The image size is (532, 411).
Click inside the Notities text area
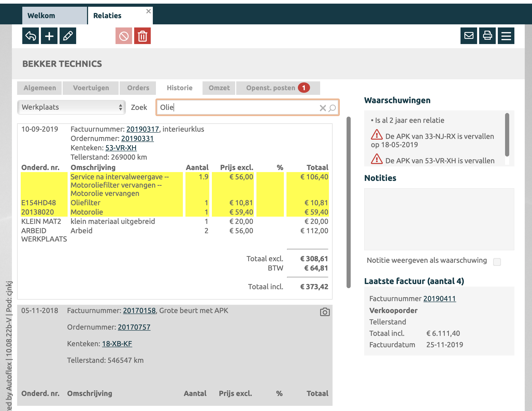point(439,219)
